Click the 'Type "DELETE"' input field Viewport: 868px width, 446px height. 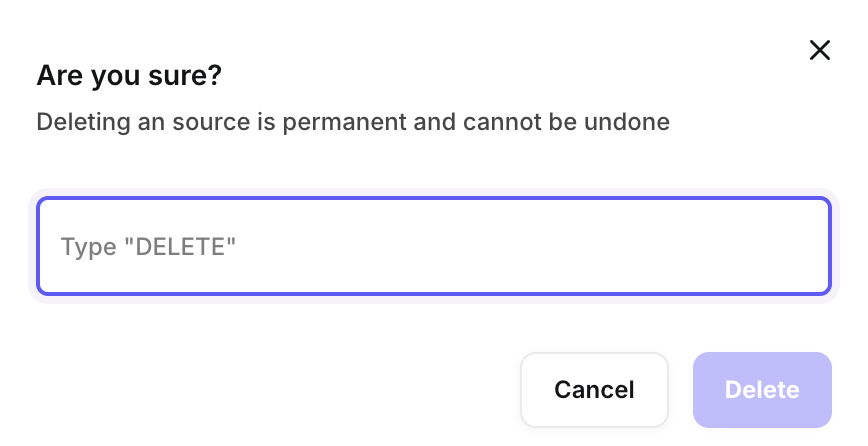tap(433, 246)
